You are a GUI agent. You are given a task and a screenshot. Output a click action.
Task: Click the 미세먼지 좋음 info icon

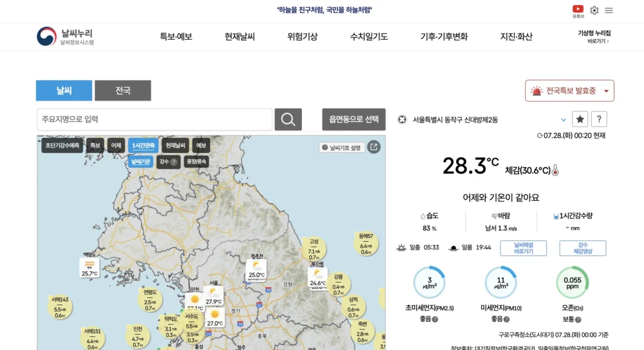click(506, 319)
